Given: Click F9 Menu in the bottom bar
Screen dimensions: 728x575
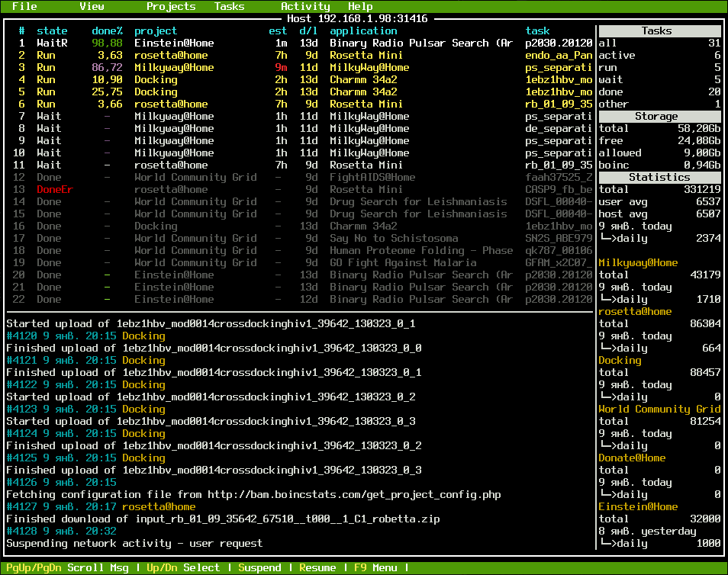Looking at the screenshot, I should point(375,567).
